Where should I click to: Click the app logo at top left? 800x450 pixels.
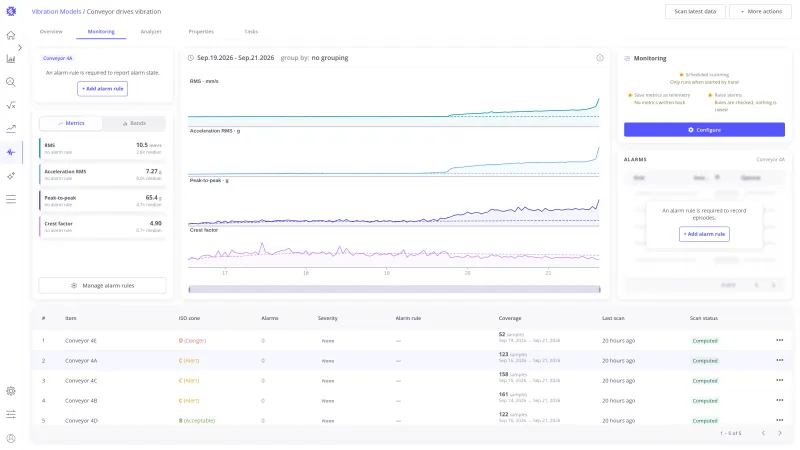coord(11,11)
